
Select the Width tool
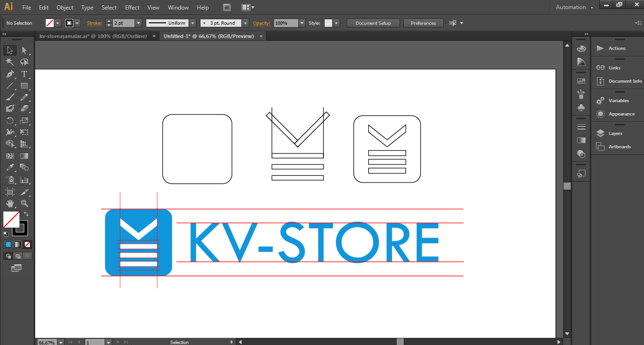click(x=10, y=132)
